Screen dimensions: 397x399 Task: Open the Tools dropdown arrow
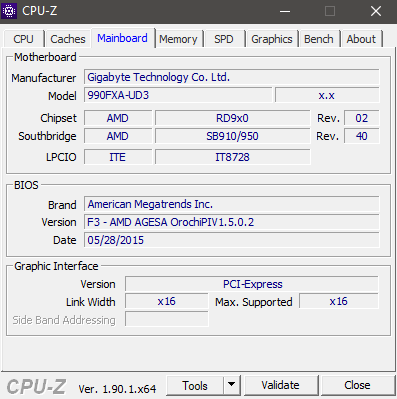[x=232, y=385]
